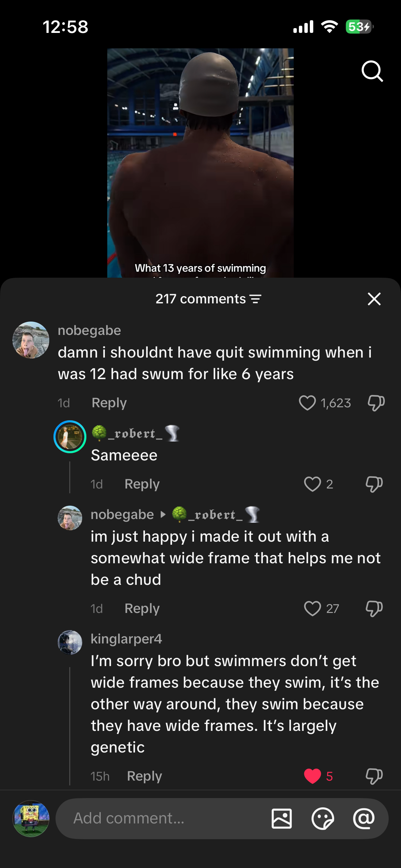Attach an image to comment

pyautogui.click(x=282, y=819)
